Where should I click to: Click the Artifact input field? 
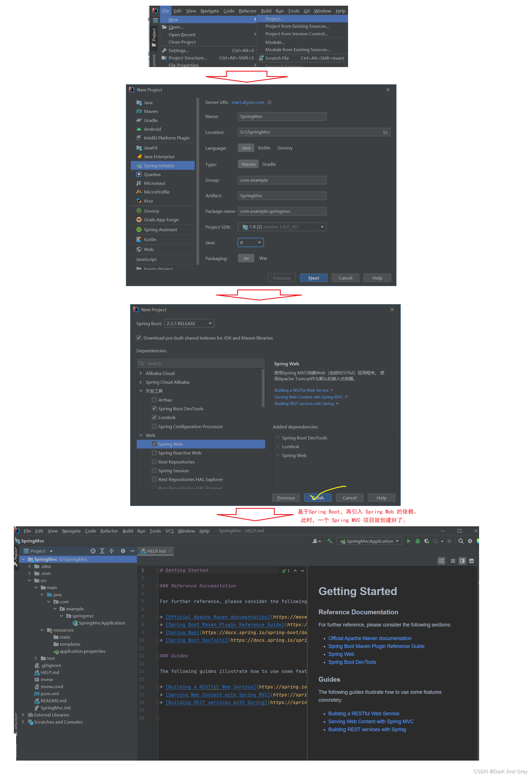point(282,196)
